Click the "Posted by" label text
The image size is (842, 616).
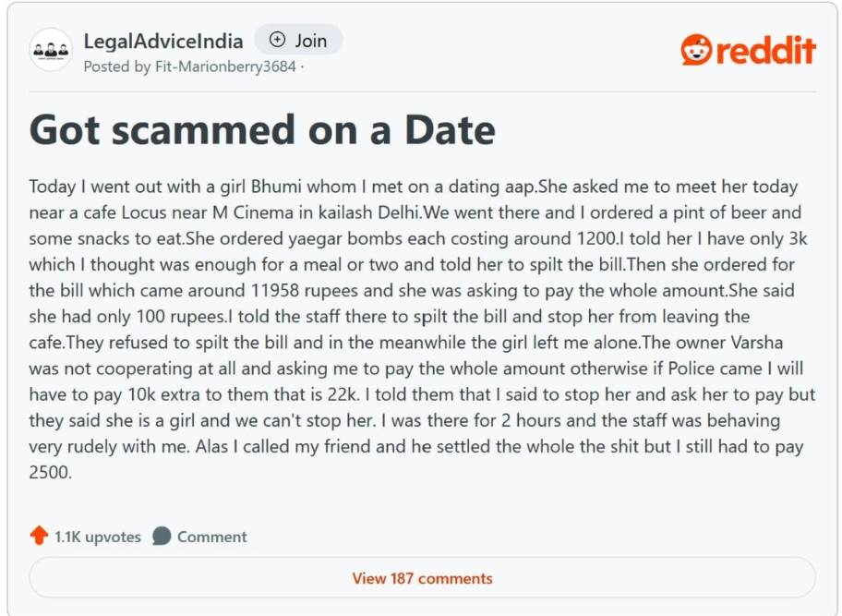point(117,66)
